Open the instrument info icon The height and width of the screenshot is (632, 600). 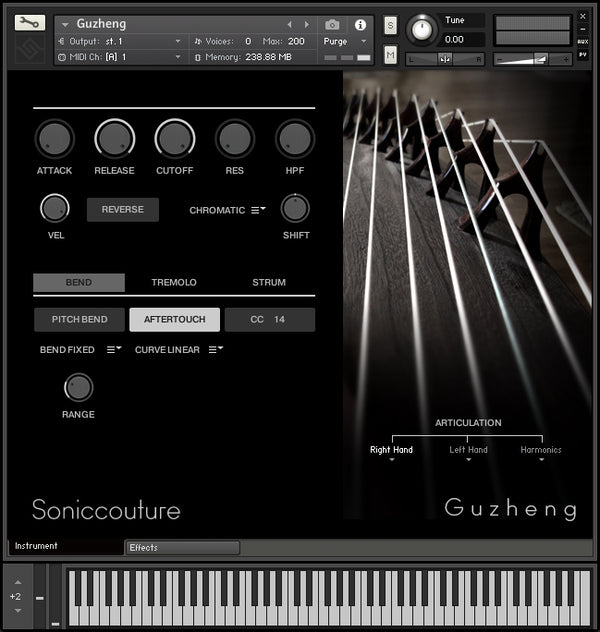coord(360,24)
